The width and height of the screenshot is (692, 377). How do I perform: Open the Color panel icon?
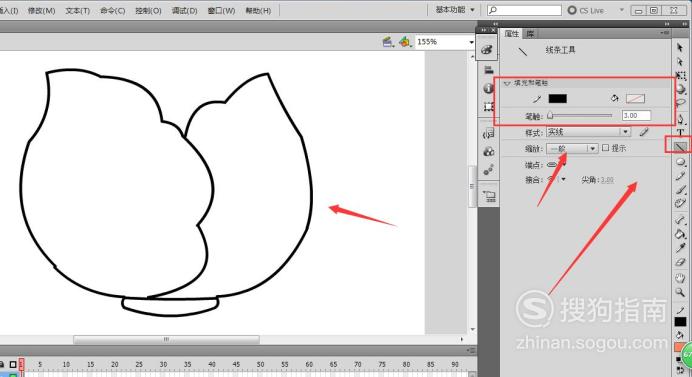click(487, 49)
